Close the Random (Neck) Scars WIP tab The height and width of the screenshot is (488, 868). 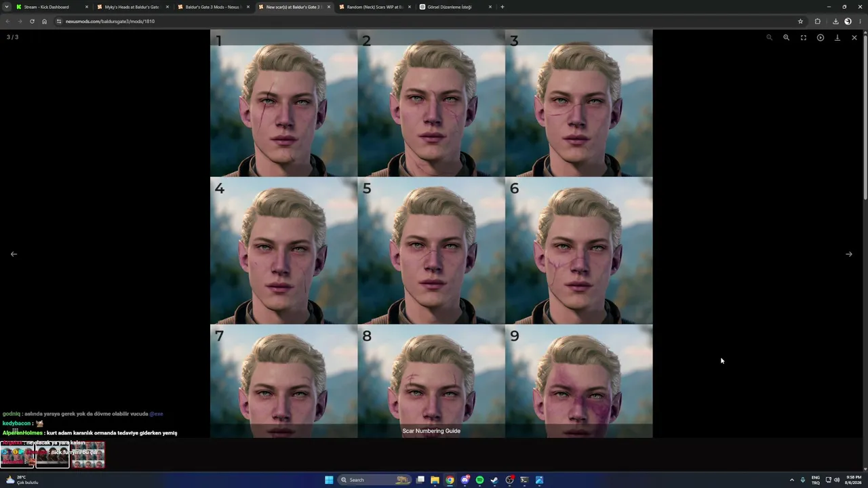click(x=410, y=7)
